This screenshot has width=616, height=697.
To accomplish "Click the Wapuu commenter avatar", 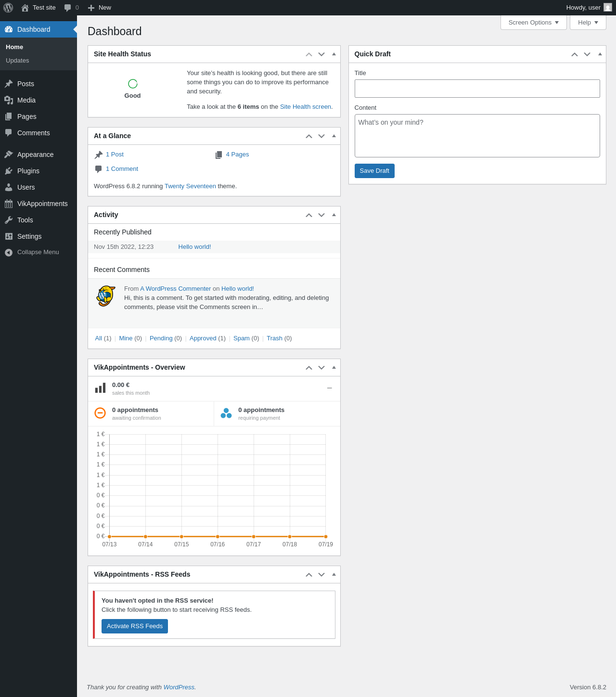I will click(x=106, y=296).
